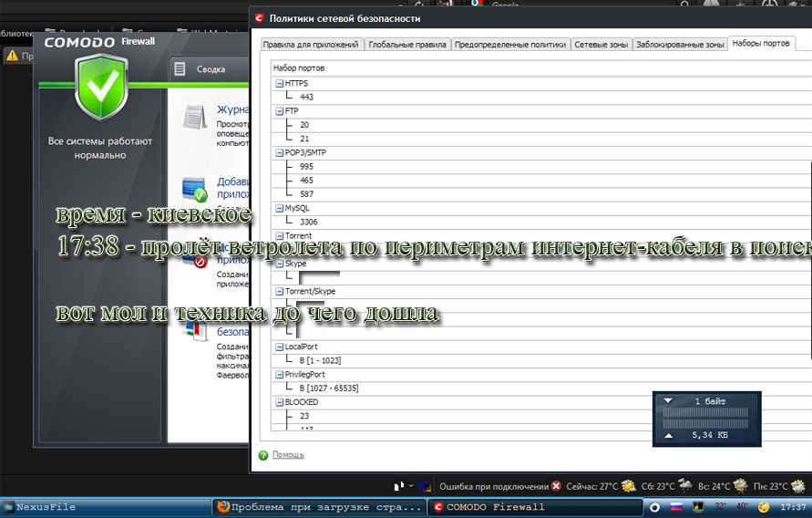Click the green question-mark help icon
Image resolution: width=812 pixels, height=518 pixels.
(x=263, y=455)
